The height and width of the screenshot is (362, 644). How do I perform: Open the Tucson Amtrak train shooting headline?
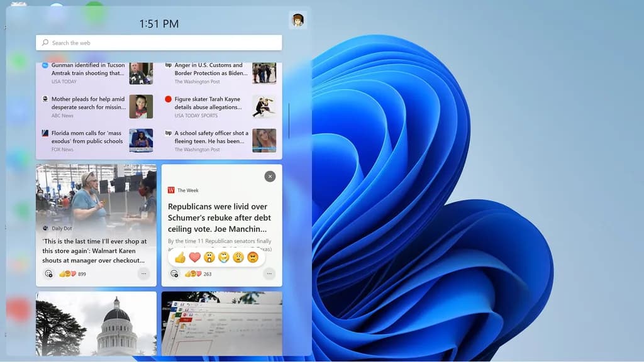[x=88, y=69]
